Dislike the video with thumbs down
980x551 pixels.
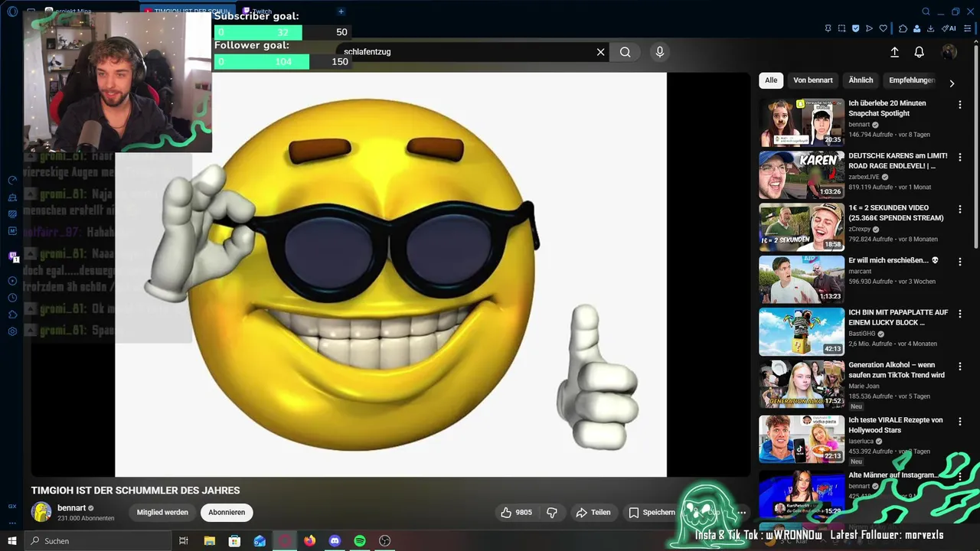click(x=551, y=512)
